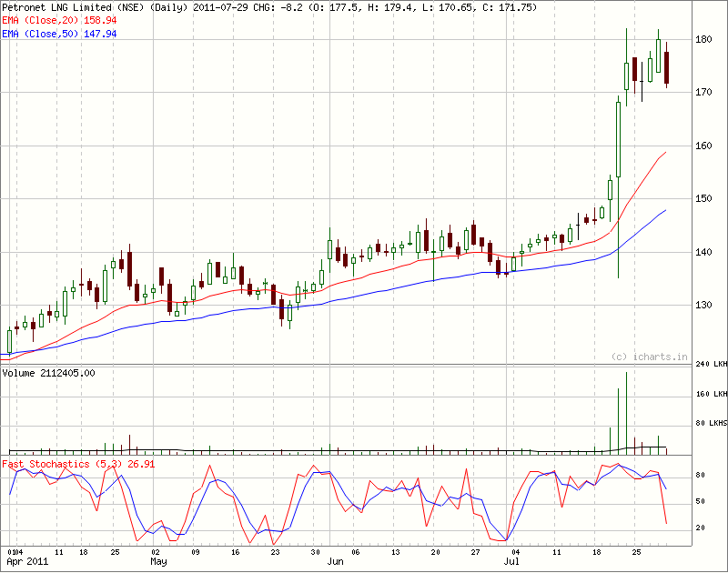Screen dimensions: 728x573
Task: Click the 'Jul' month label
Action: (x=511, y=562)
